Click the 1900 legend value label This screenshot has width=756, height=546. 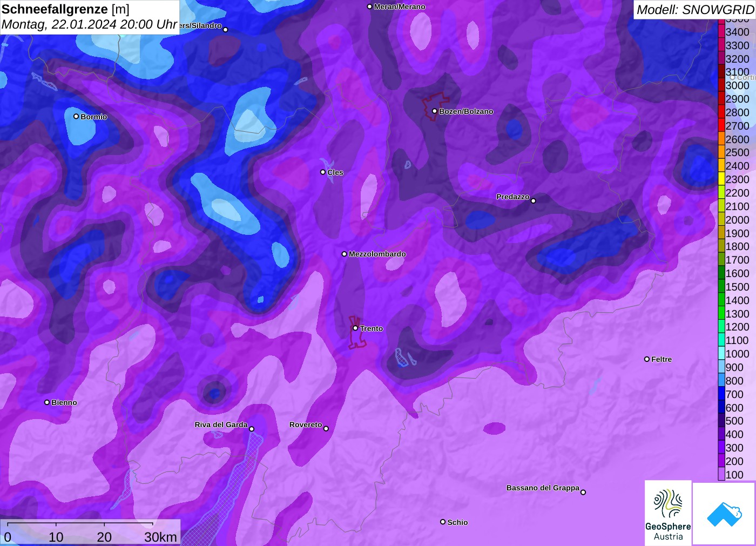[737, 233]
